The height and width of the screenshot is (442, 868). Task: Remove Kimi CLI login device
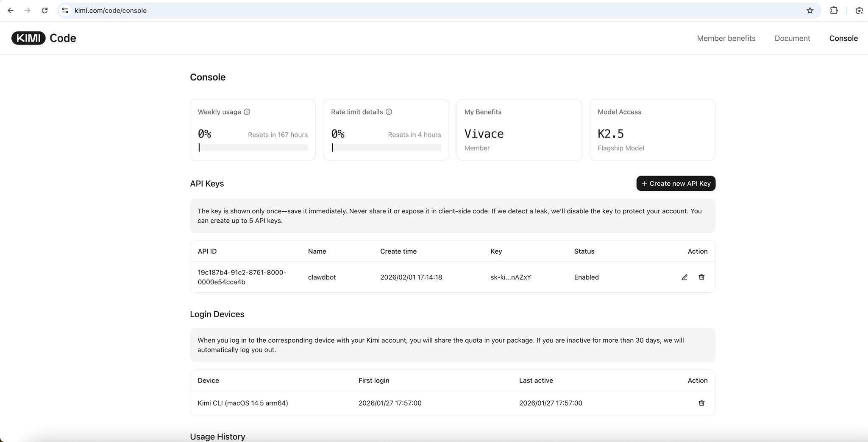pos(701,403)
